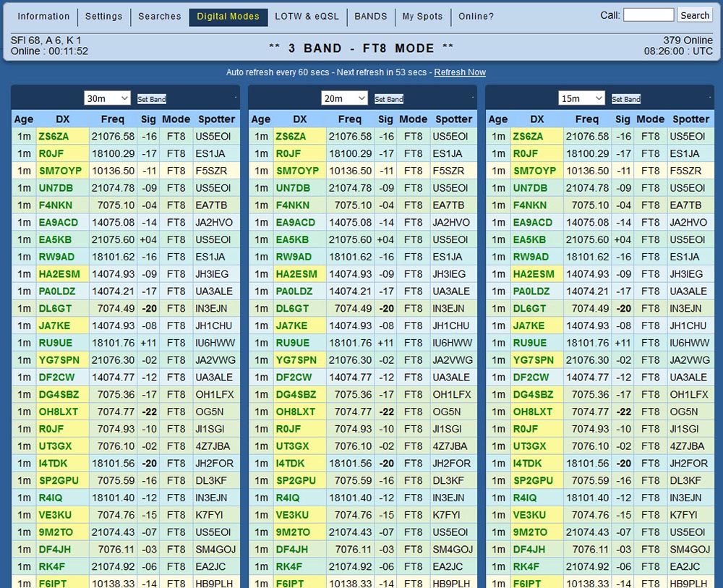Image resolution: width=723 pixels, height=588 pixels.
Task: Click the Online? tab
Action: click(476, 17)
